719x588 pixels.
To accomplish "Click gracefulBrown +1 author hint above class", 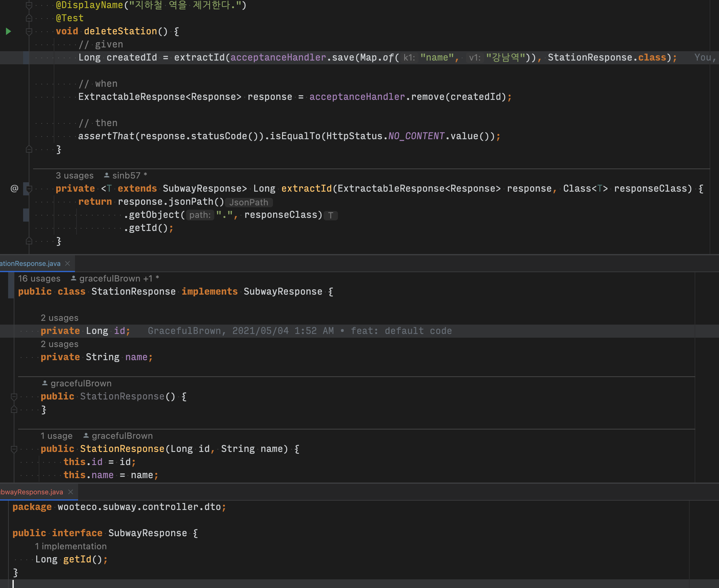I will [x=115, y=278].
